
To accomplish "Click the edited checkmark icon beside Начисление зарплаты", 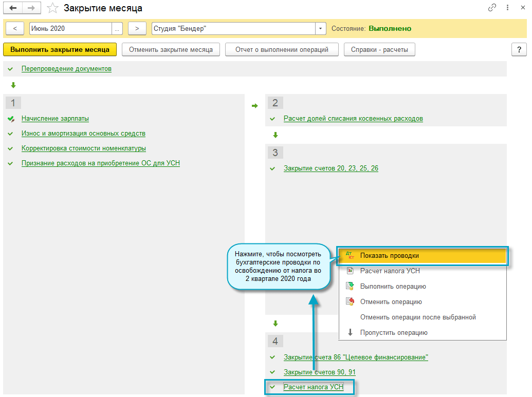I will pos(11,119).
